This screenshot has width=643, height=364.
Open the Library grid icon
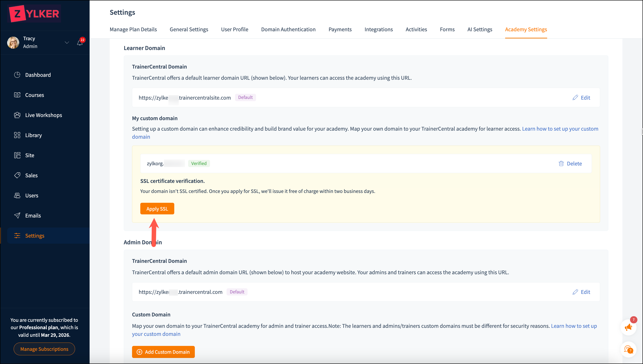tap(17, 135)
